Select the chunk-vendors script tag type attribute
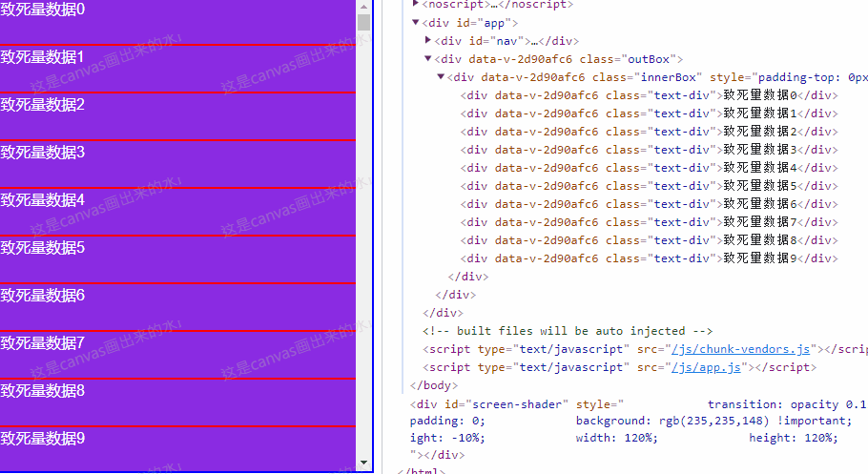The width and height of the screenshot is (868, 474). [x=553, y=349]
